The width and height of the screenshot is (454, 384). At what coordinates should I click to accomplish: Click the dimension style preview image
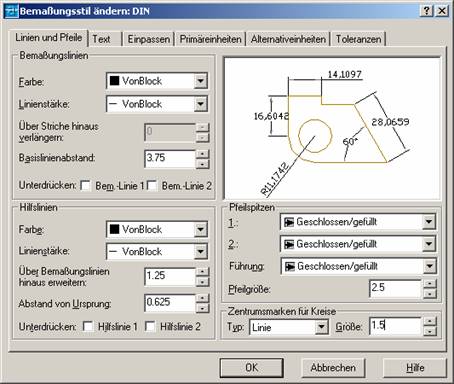point(332,128)
